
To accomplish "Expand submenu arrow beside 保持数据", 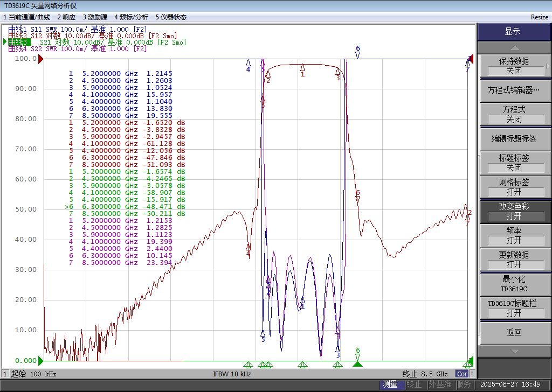I will [x=548, y=66].
